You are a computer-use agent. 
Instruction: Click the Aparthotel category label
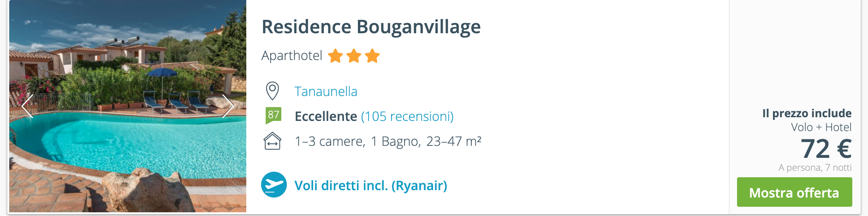pyautogui.click(x=292, y=56)
